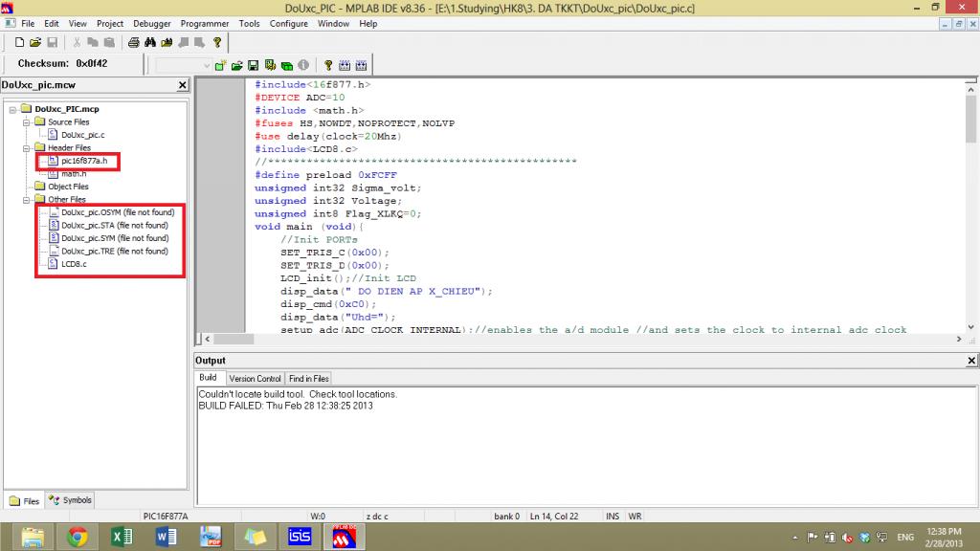Click the toolbar Help question mark icon
The width and height of the screenshot is (980, 551).
point(217,43)
